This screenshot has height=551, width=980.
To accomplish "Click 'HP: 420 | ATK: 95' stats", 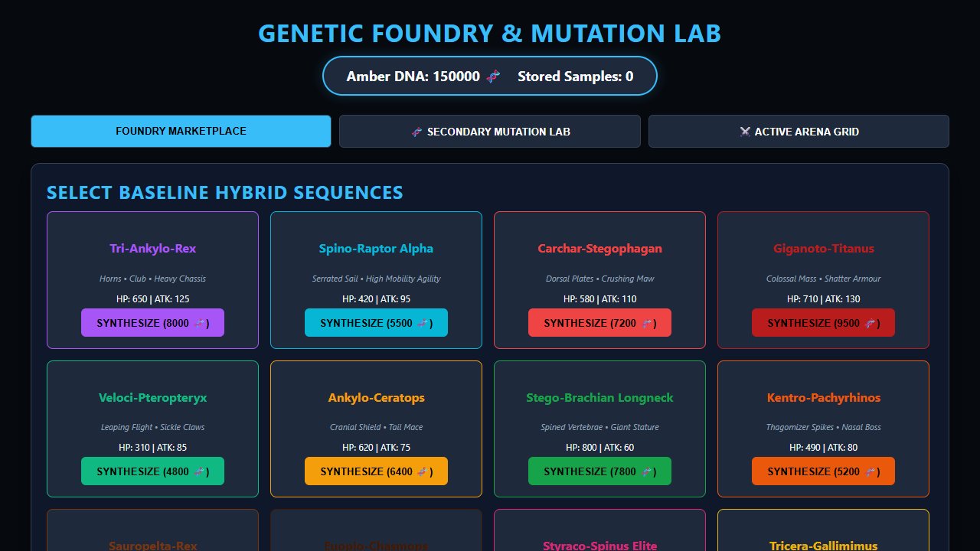I will [376, 299].
